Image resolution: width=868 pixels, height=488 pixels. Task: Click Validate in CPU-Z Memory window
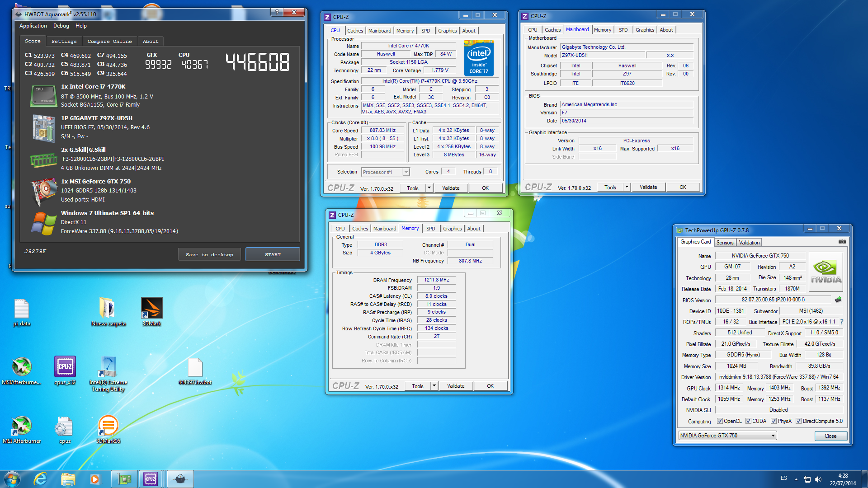coord(456,386)
